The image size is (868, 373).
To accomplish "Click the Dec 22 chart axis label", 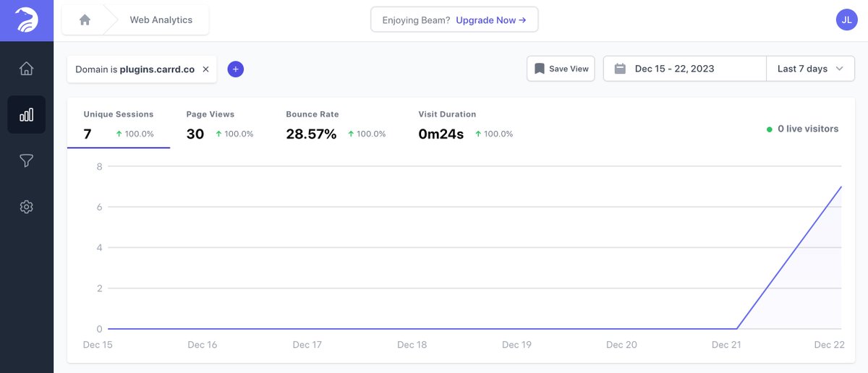I will (x=829, y=345).
